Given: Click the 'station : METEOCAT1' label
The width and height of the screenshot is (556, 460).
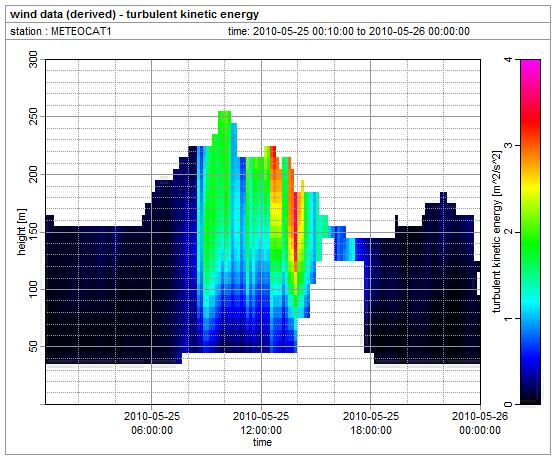Looking at the screenshot, I should coord(61,31).
